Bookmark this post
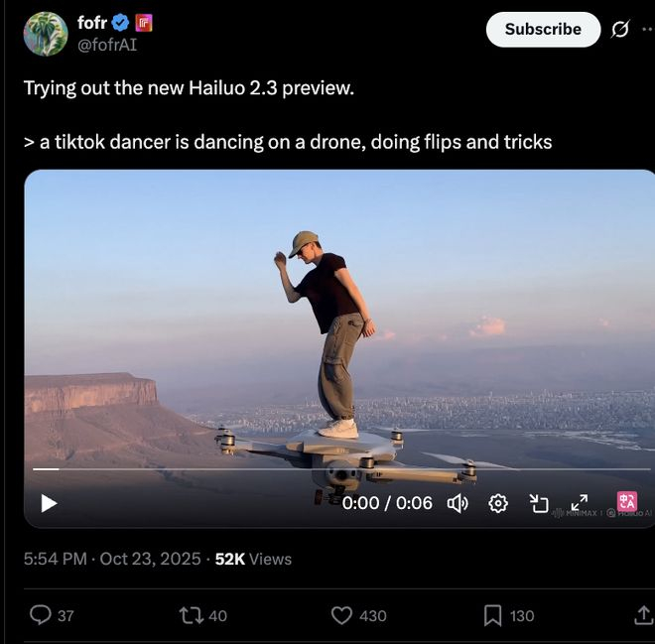Image resolution: width=655 pixels, height=644 pixels. click(492, 615)
